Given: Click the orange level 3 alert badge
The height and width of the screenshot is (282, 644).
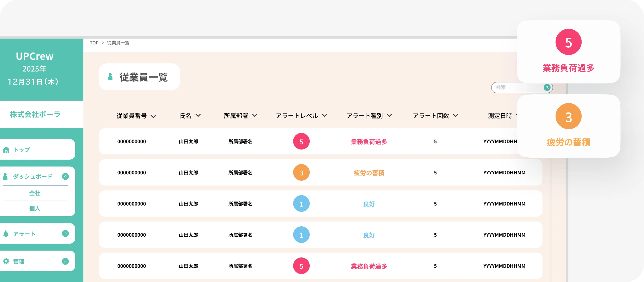Looking at the screenshot, I should coord(301,172).
